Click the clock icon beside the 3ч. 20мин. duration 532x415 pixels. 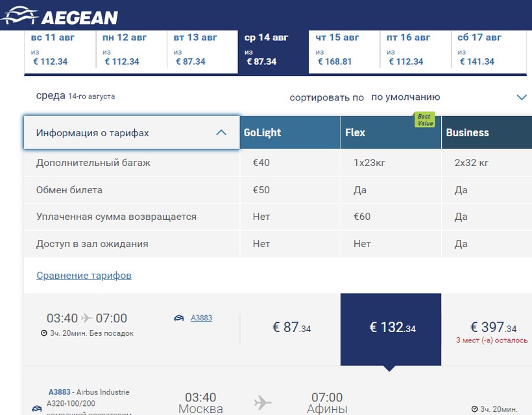click(x=43, y=333)
